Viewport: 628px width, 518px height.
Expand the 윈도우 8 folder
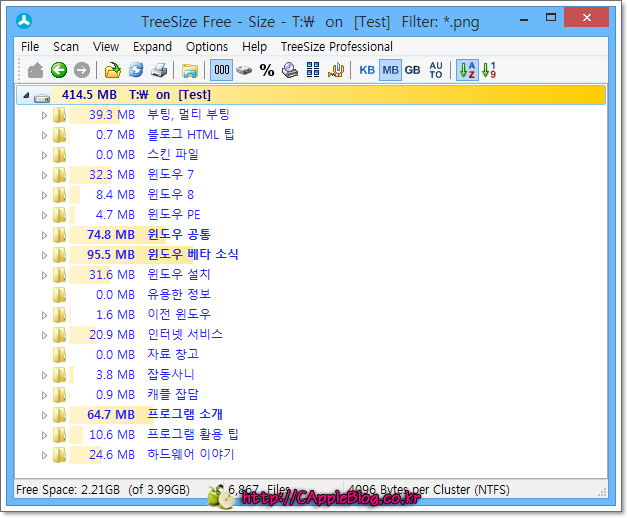click(44, 196)
